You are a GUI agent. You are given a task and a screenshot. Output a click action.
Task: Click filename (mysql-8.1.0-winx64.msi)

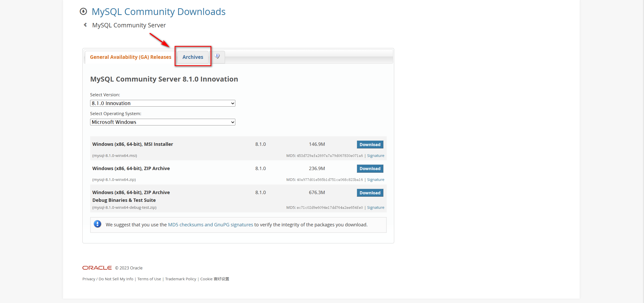point(115,156)
